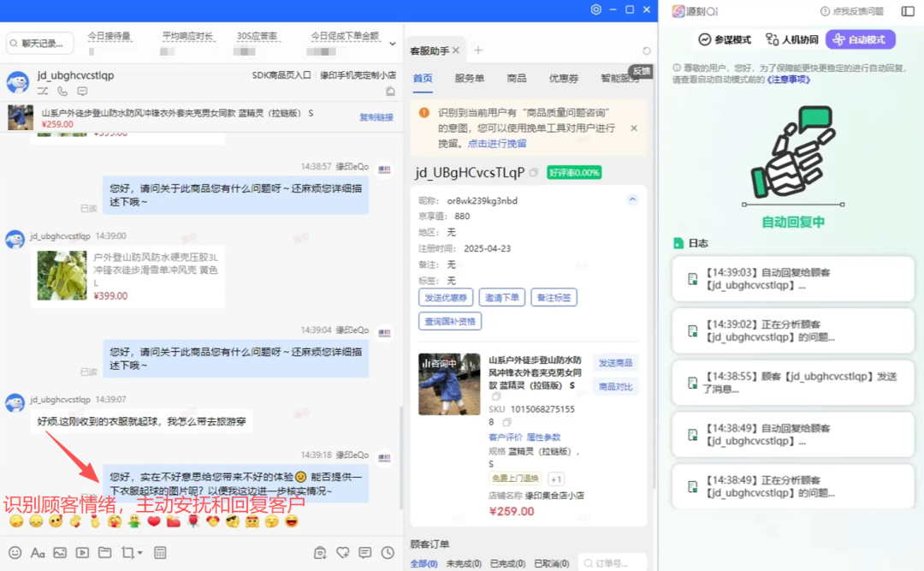Send a video via play icon
This screenshot has width=924, height=571.
pos(82,553)
